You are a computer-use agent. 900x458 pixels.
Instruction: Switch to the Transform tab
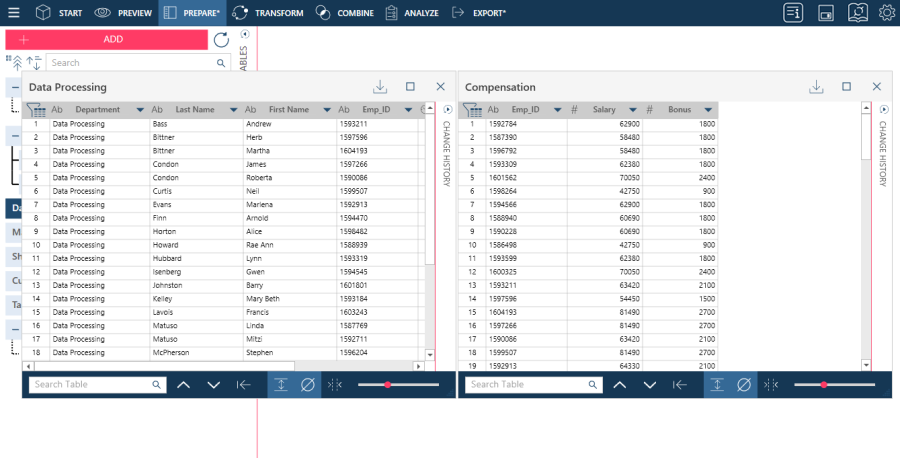[x=268, y=13]
